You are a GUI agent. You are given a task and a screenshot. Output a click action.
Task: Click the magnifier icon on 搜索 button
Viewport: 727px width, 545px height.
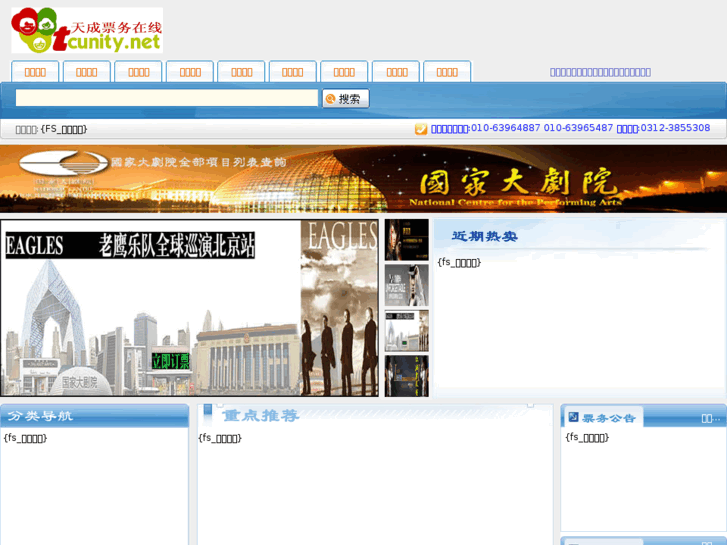[x=331, y=99]
